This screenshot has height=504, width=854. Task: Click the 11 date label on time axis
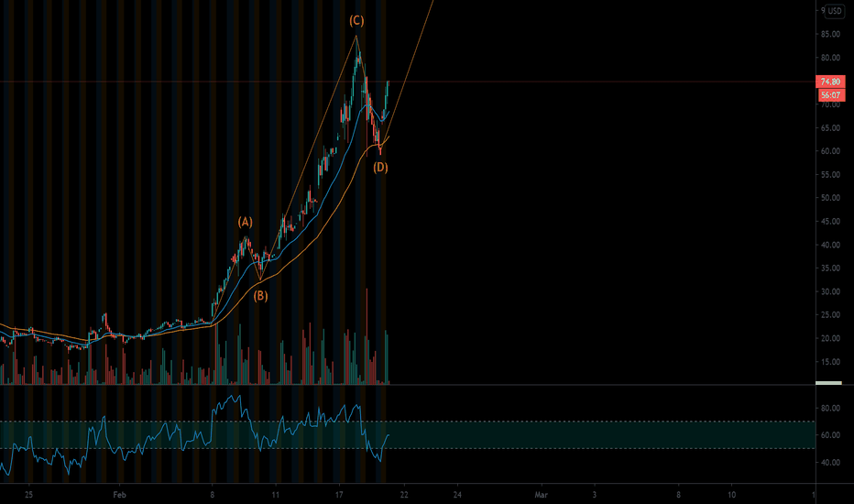click(276, 495)
